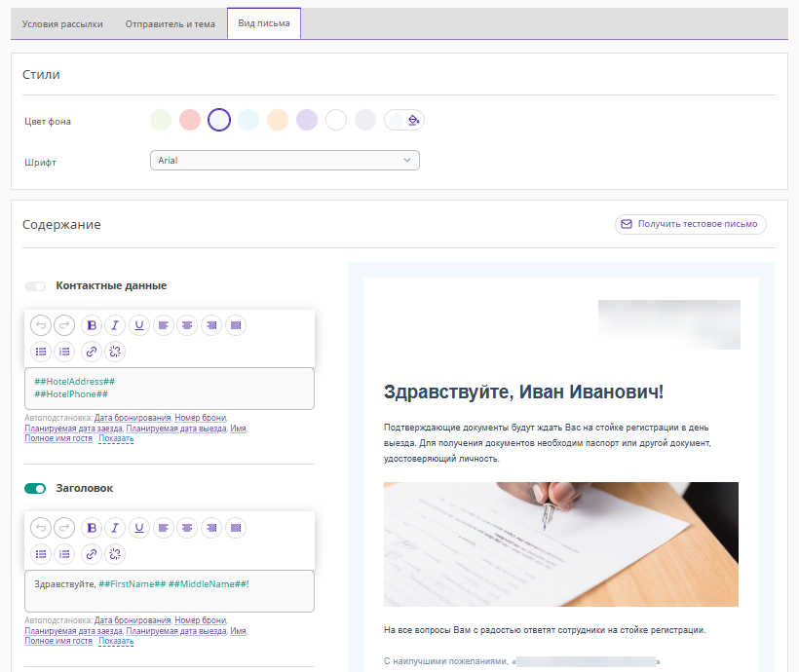Align center in Заголовок editor
Screen dimensions: 799x672
pyautogui.click(x=187, y=528)
